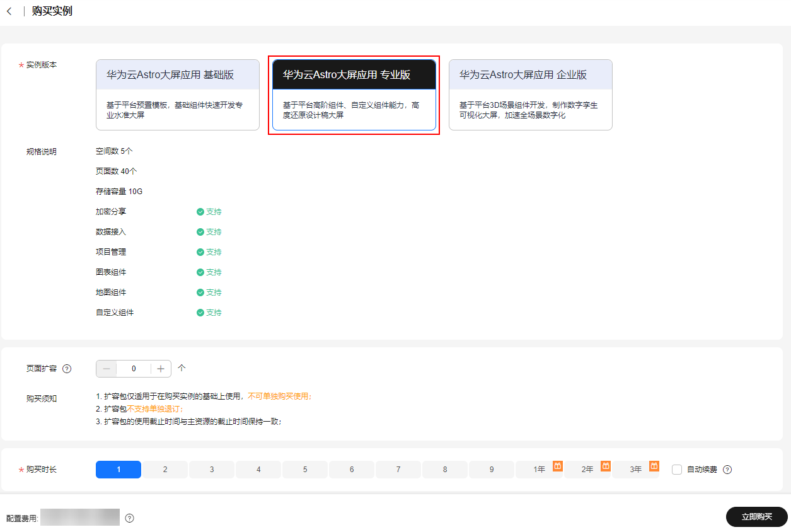The image size is (791, 532).
Task: Click the gift icon on 3年 option
Action: tap(654, 466)
